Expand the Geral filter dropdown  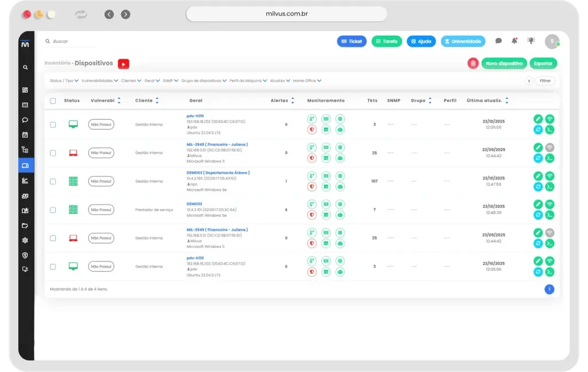[152, 80]
